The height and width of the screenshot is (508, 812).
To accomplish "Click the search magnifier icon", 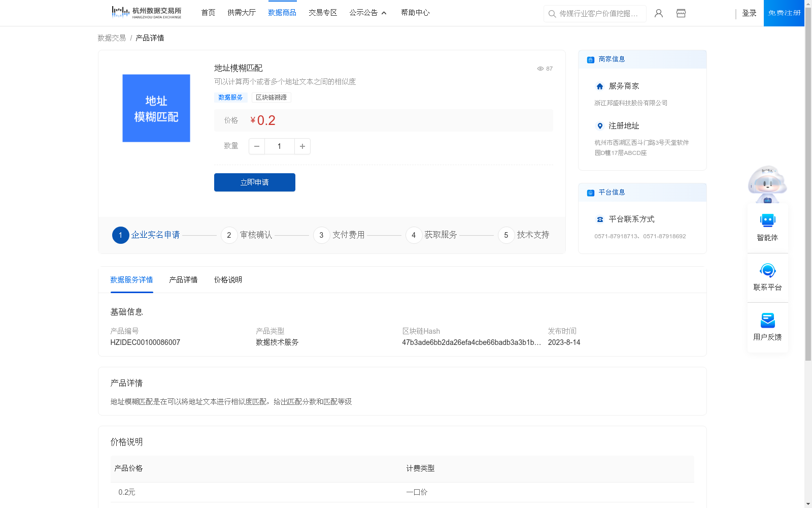I will pyautogui.click(x=552, y=14).
